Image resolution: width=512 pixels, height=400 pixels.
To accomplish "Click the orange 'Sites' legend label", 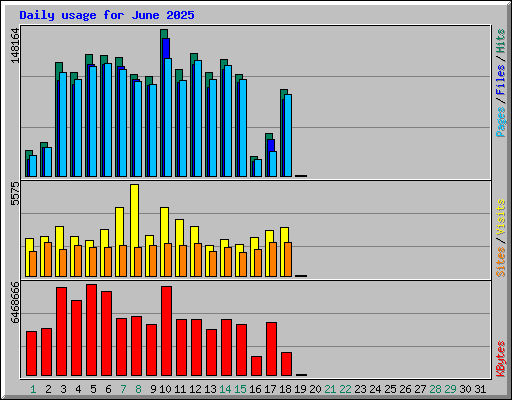I will (500, 262).
